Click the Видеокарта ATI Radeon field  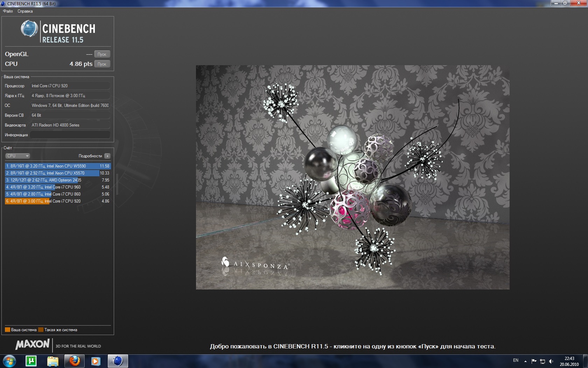click(70, 125)
